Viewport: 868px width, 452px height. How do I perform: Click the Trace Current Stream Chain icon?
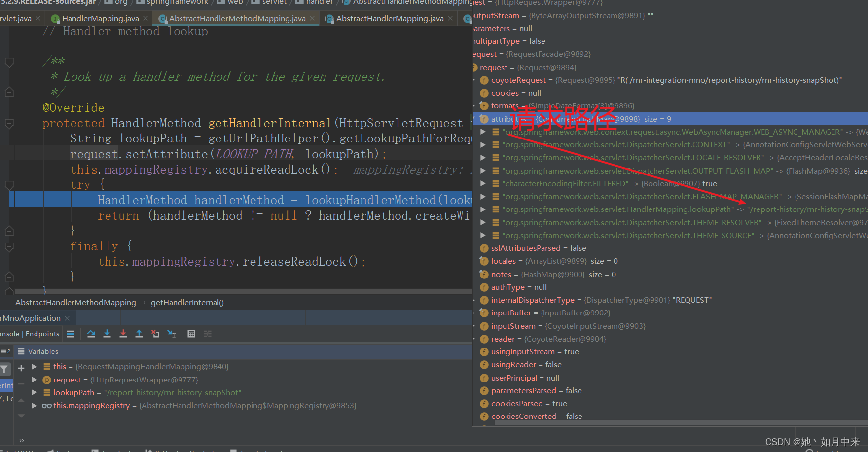pyautogui.click(x=208, y=334)
